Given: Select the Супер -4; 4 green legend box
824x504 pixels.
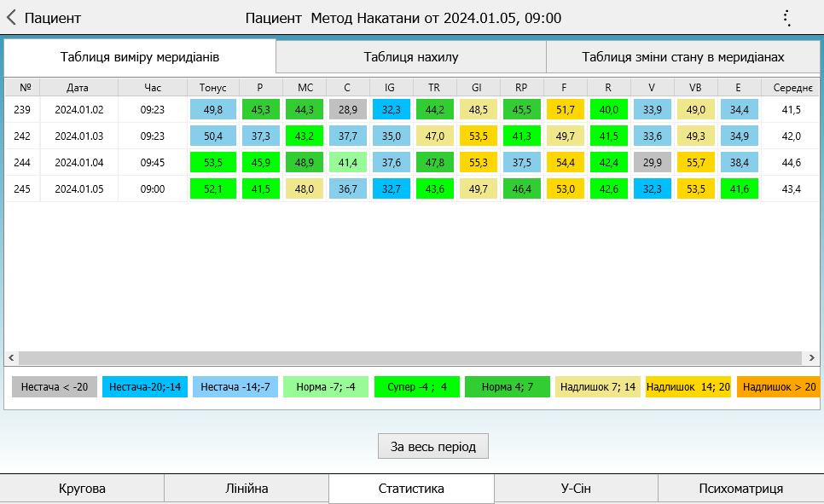Looking at the screenshot, I should (x=417, y=386).
